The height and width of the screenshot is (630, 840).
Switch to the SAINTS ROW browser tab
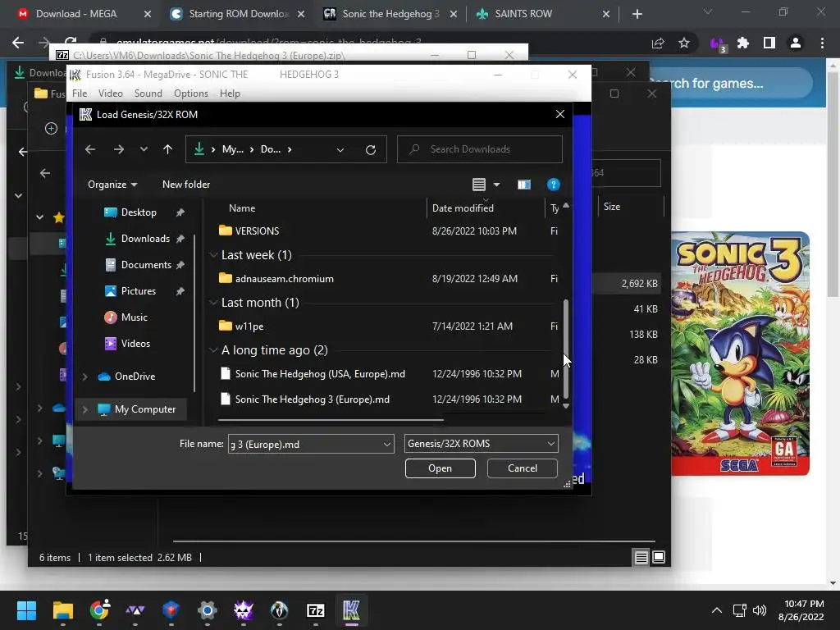pyautogui.click(x=542, y=14)
